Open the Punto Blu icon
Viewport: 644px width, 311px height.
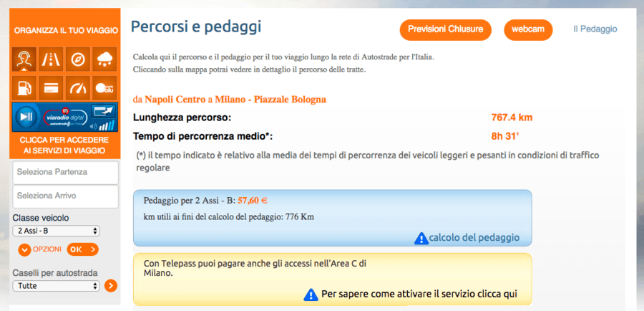click(x=104, y=87)
